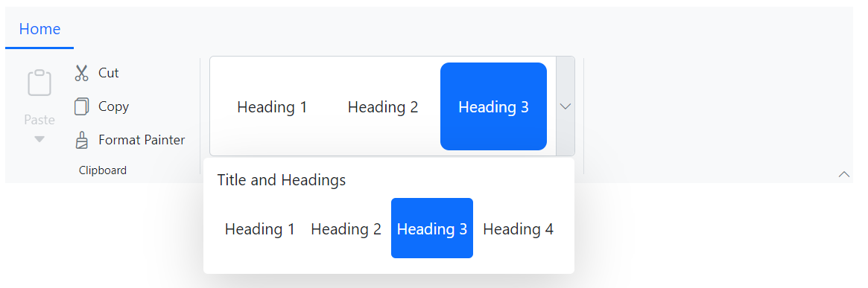This screenshot has height=288, width=868.
Task: Choose Heading 1 in the ribbon gallery
Action: pos(272,106)
